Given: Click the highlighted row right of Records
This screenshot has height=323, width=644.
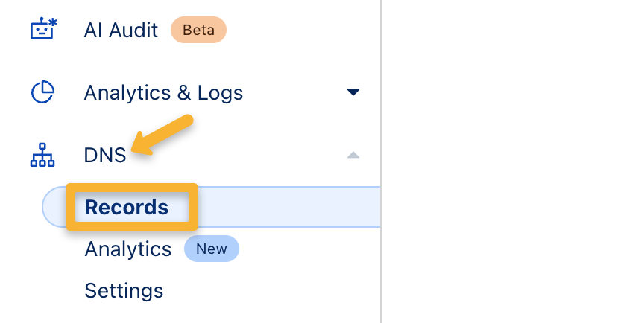Looking at the screenshot, I should (291, 207).
